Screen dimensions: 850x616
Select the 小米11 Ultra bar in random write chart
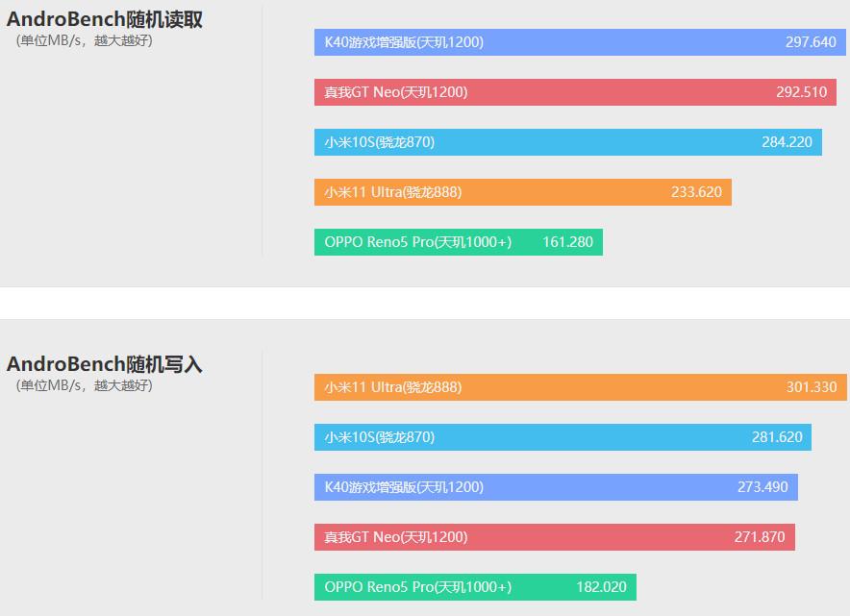(581, 387)
